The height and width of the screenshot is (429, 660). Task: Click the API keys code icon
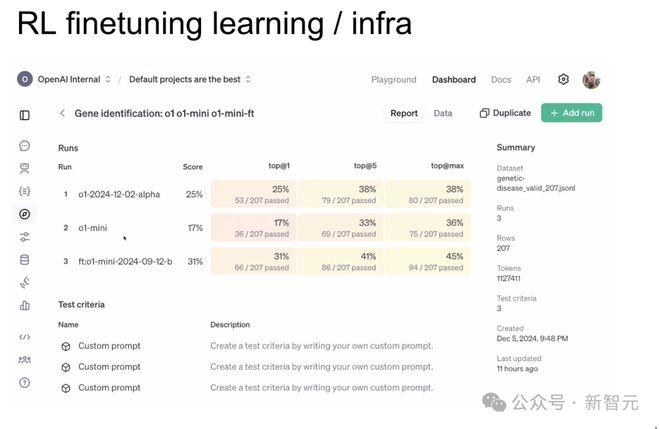25,337
